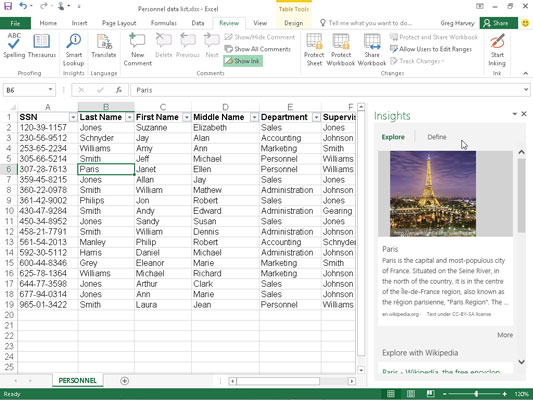Open the Name Box dropdown arrow
Viewport: 533px width, 400px height.
50,90
